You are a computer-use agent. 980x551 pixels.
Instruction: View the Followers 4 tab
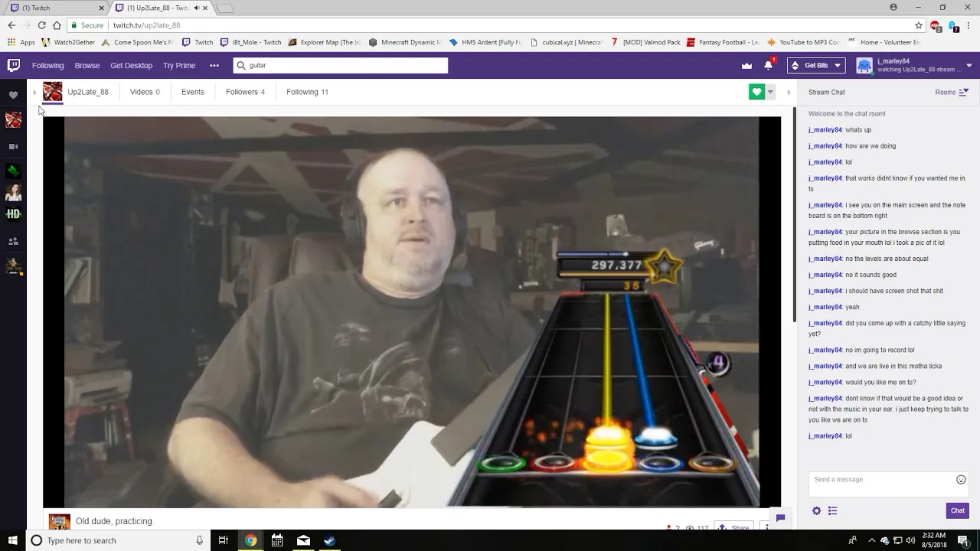tap(245, 92)
